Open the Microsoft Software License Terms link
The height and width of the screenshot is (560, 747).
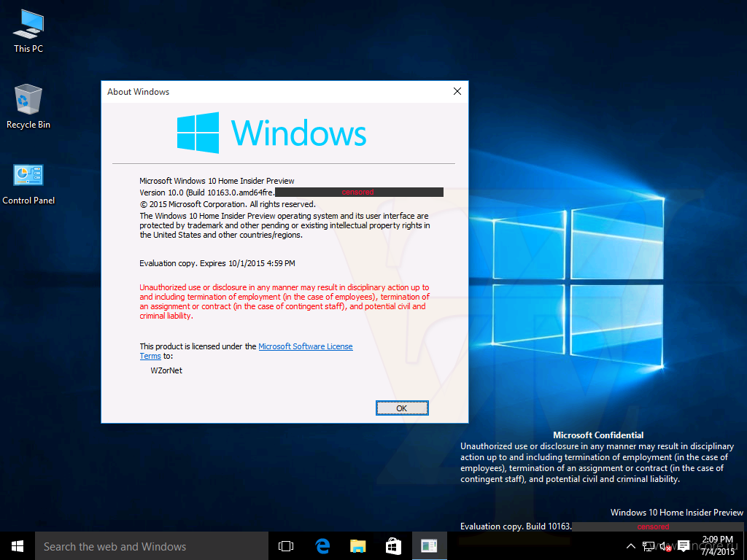(x=306, y=346)
